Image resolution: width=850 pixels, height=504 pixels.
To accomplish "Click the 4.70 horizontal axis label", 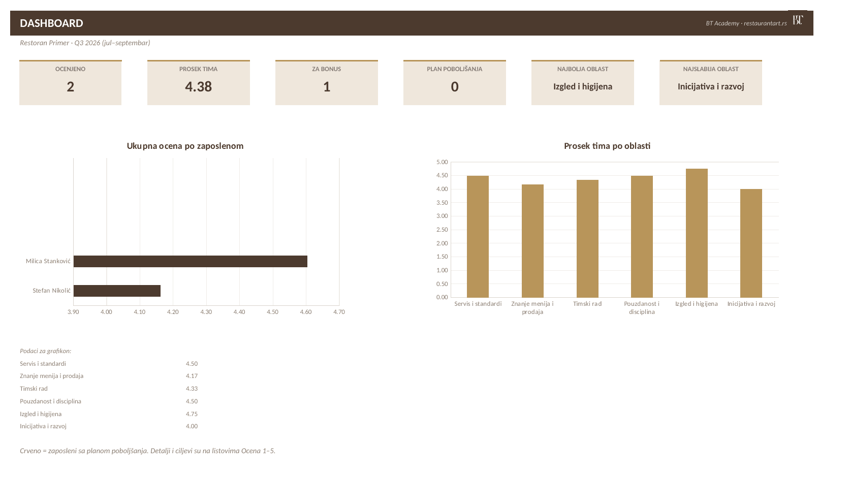I will [339, 312].
